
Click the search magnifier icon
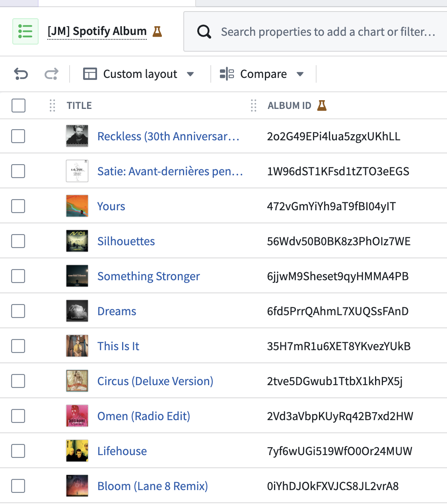204,31
